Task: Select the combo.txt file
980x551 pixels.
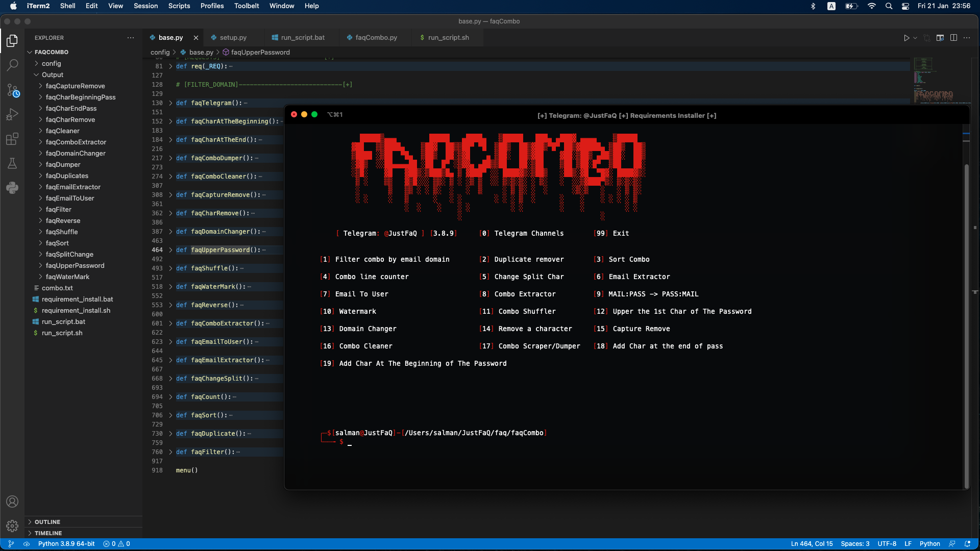Action: [57, 288]
